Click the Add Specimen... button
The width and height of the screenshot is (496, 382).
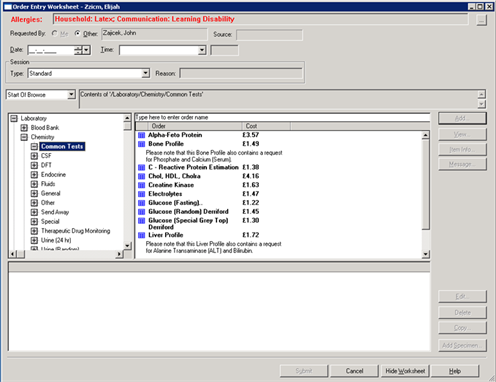click(x=462, y=345)
